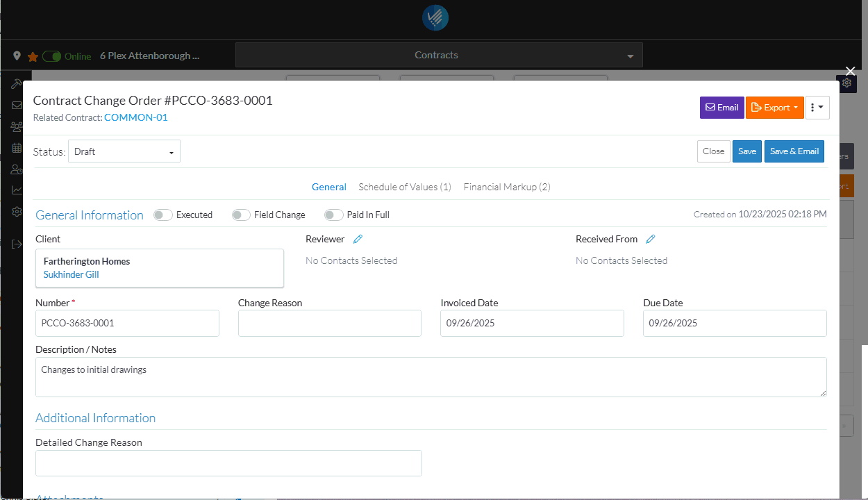Click the Contract Change Order title

pyautogui.click(x=153, y=100)
